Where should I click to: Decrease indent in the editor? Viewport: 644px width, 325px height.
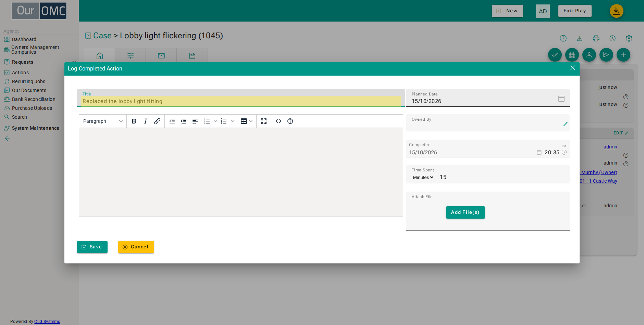172,121
